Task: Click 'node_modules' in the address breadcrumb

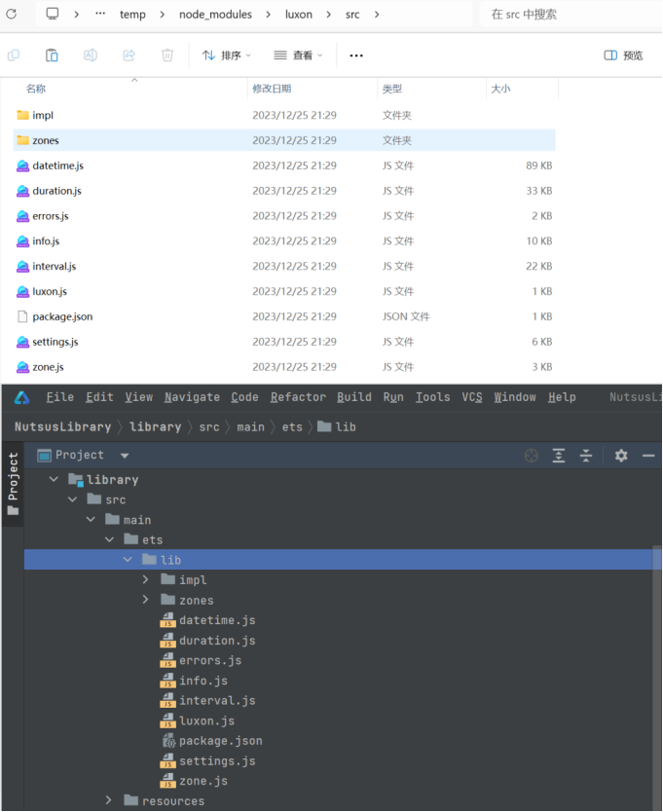Action: pyautogui.click(x=215, y=15)
